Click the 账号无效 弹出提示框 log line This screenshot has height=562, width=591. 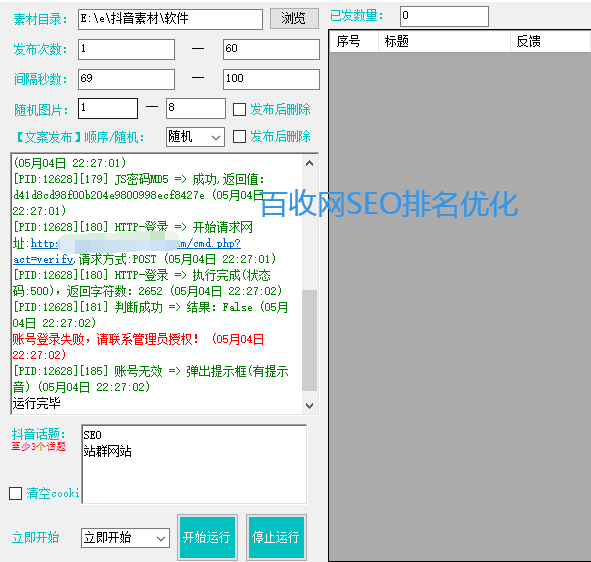tap(150, 379)
